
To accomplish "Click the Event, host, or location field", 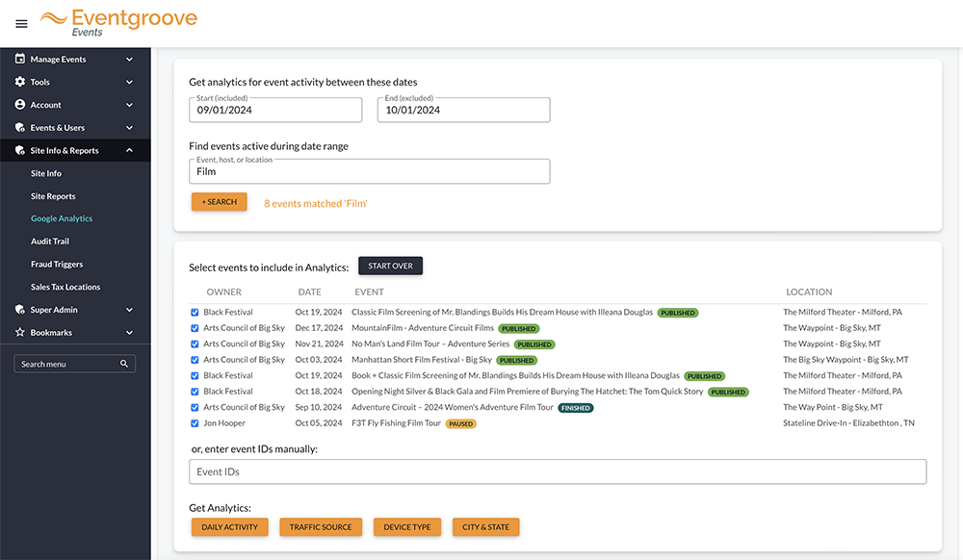I will coord(370,171).
